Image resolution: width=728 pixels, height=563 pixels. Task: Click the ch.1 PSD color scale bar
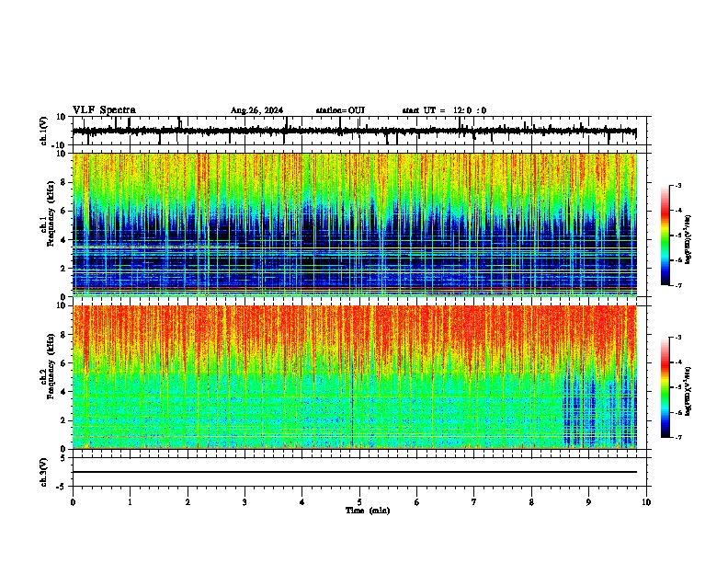pos(665,235)
